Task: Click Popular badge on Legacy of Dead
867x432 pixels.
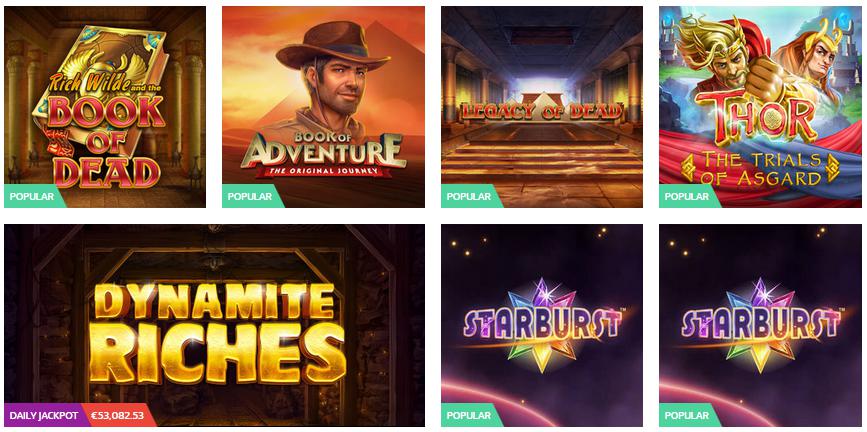Action: click(471, 196)
